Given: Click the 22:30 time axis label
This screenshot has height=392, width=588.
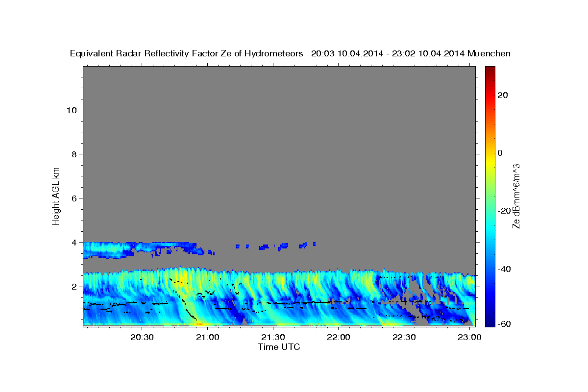Looking at the screenshot, I should [x=404, y=338].
